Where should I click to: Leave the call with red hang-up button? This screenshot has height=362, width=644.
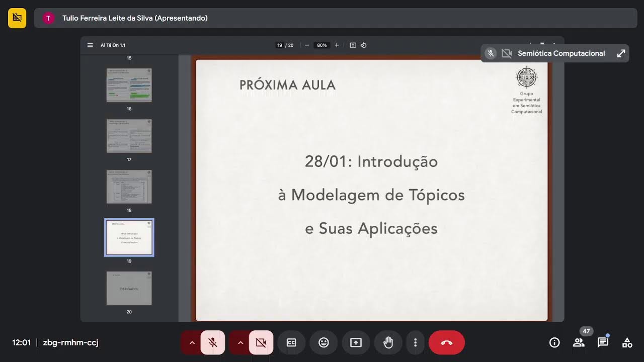(x=447, y=342)
